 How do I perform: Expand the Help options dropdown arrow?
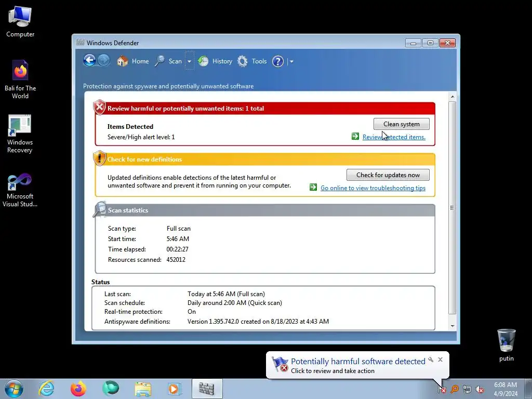coord(291,61)
